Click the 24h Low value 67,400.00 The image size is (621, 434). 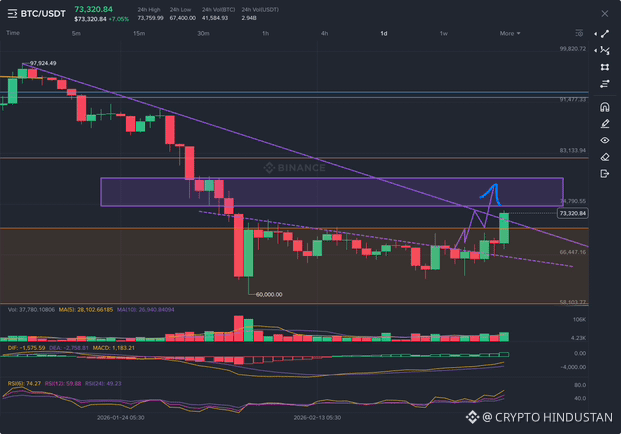point(183,18)
